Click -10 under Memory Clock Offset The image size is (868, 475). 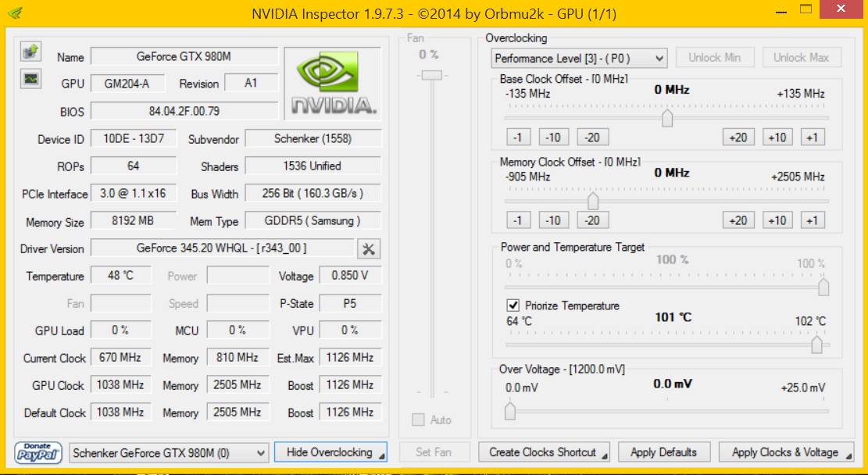coord(554,220)
